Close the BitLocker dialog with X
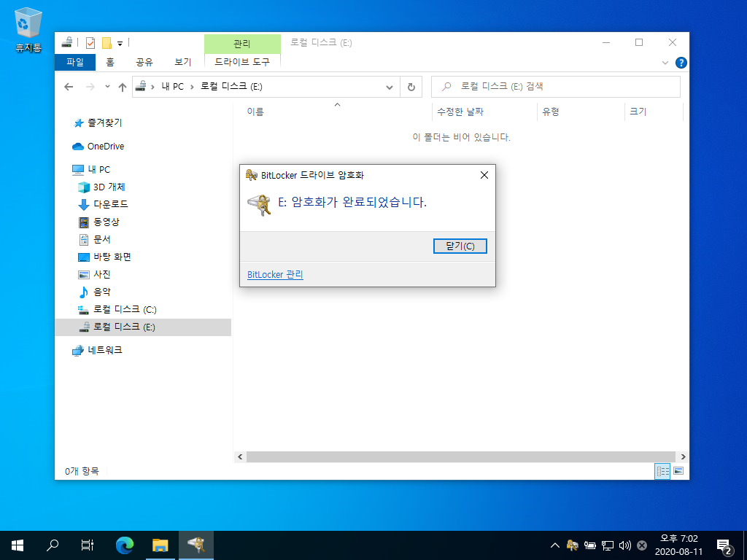The height and width of the screenshot is (560, 747). point(484,175)
